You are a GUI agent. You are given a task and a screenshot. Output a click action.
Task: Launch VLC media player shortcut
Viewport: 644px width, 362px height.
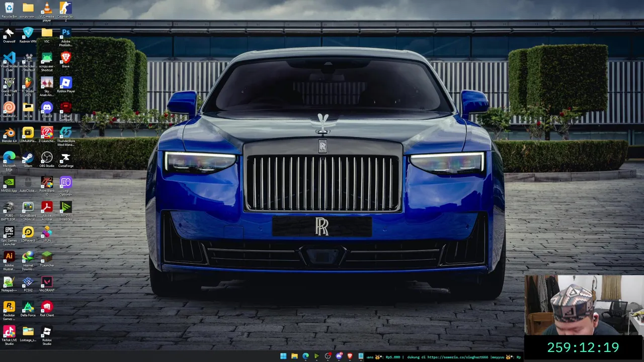coord(47,11)
